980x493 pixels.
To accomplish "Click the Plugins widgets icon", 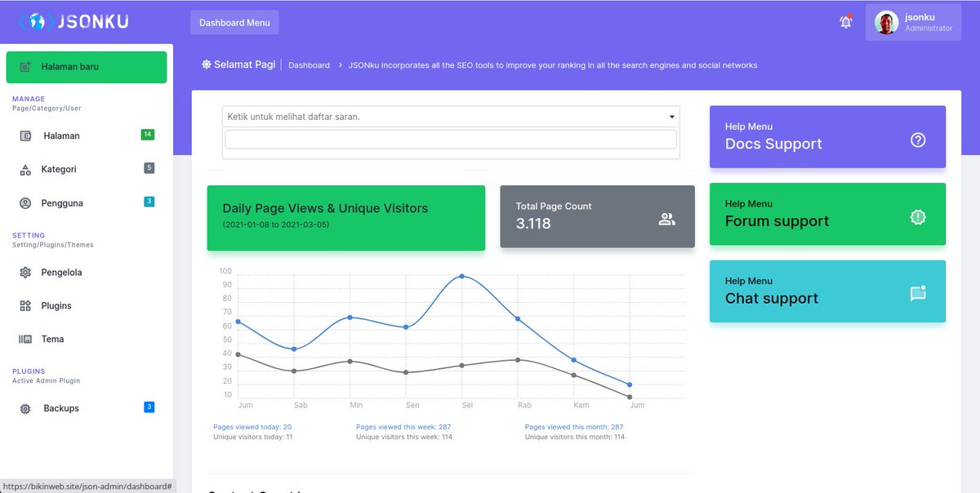I will click(x=25, y=306).
